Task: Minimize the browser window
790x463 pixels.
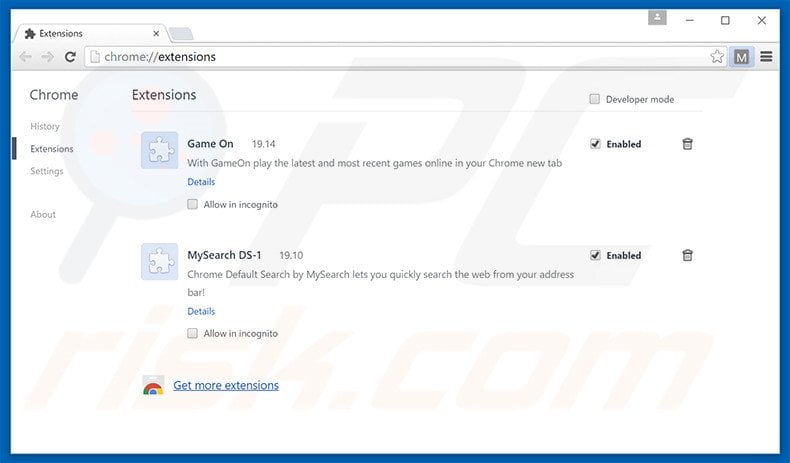Action: click(x=690, y=20)
